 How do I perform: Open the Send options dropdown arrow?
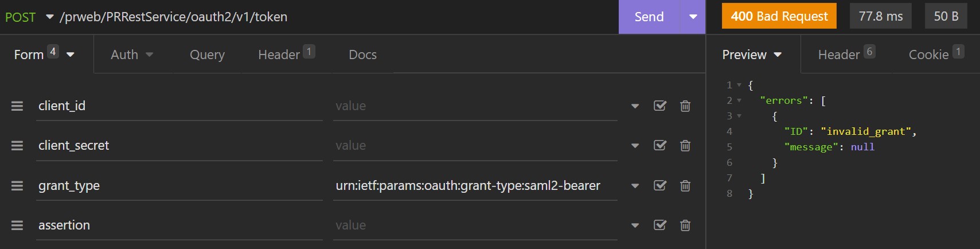pyautogui.click(x=693, y=17)
